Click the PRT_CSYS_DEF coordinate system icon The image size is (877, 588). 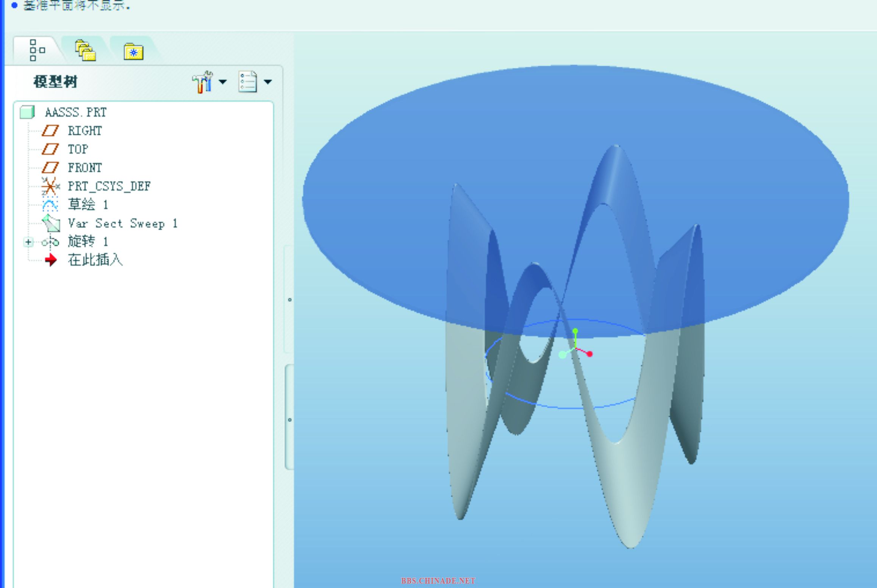click(50, 186)
